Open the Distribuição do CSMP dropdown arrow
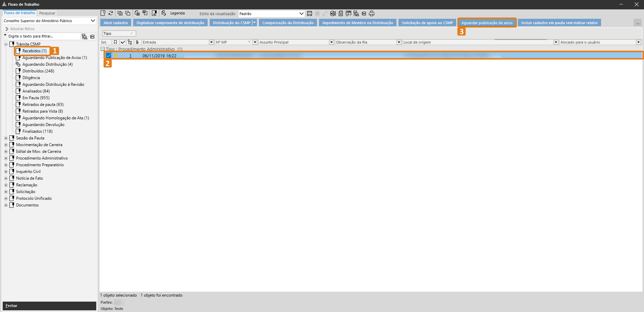 click(255, 23)
